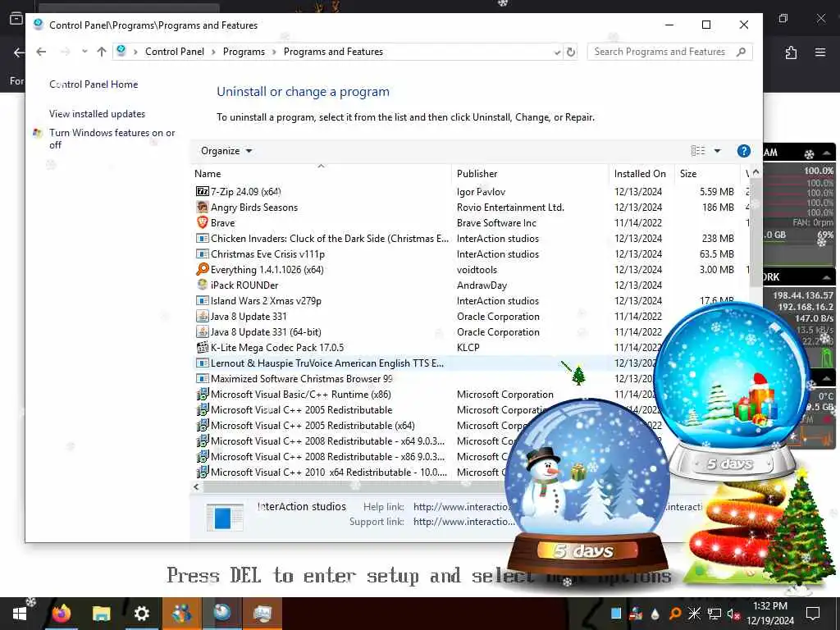
Task: Open the hamburger menu in background browser window
Action: tap(819, 52)
